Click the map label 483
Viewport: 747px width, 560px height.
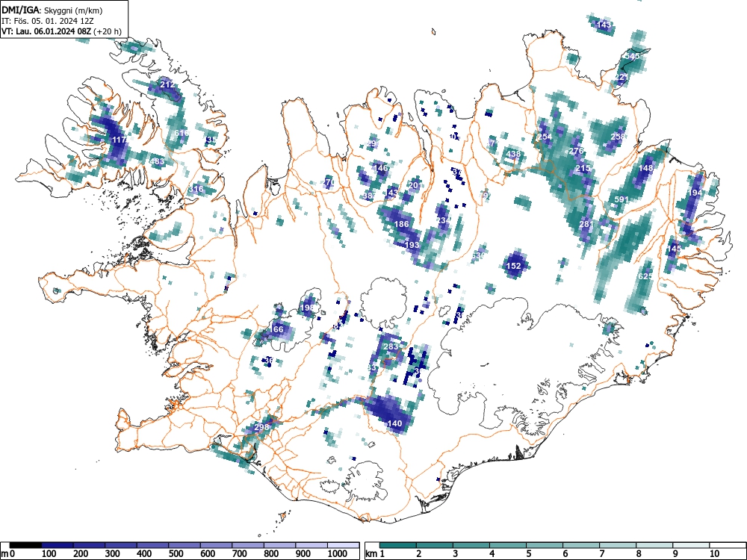click(157, 161)
